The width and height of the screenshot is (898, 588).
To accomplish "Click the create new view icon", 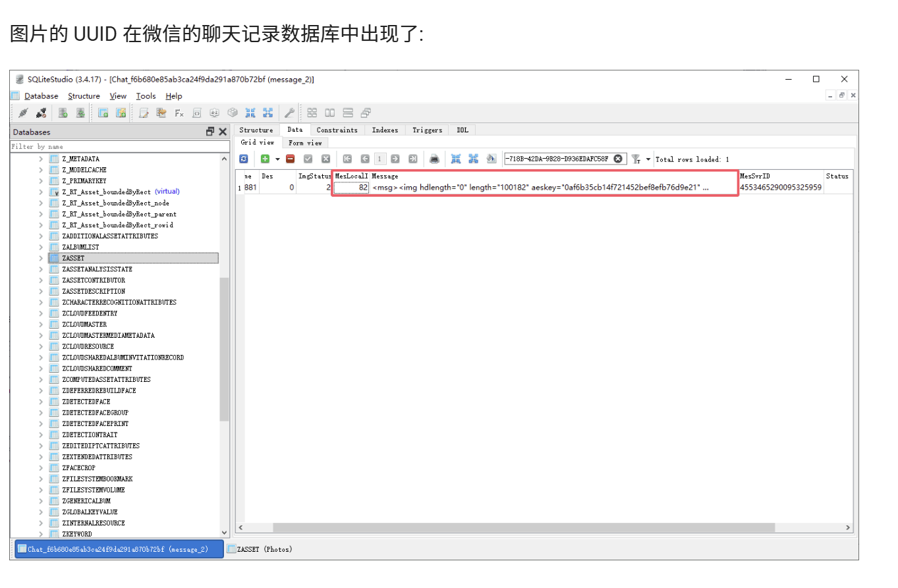I will tap(121, 113).
